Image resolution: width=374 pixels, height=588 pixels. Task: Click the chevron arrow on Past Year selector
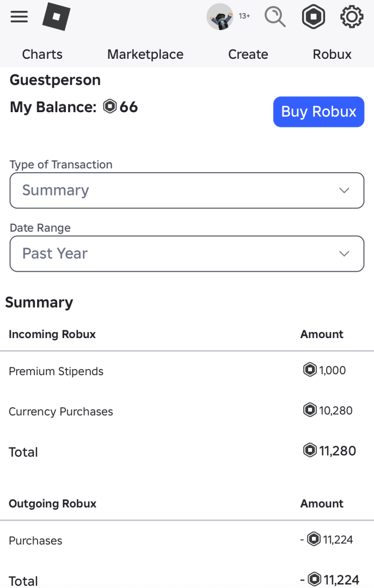(344, 254)
